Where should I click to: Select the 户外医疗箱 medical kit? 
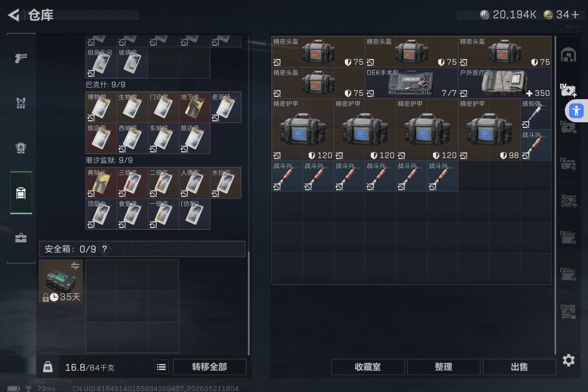pos(505,83)
